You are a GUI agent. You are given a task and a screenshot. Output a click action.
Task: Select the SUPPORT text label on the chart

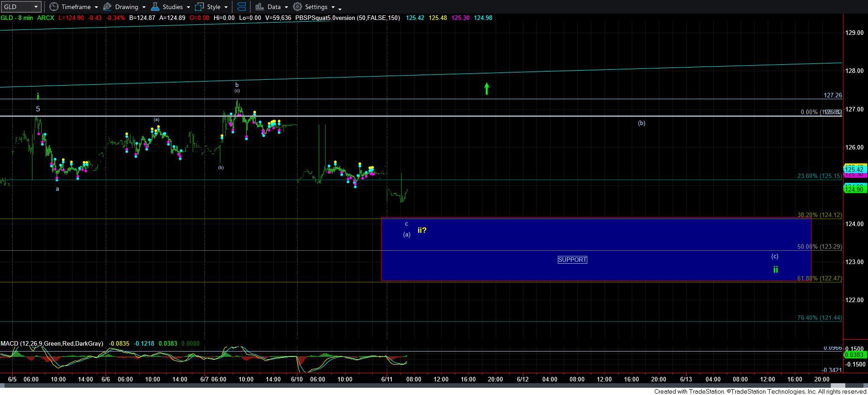pos(572,260)
